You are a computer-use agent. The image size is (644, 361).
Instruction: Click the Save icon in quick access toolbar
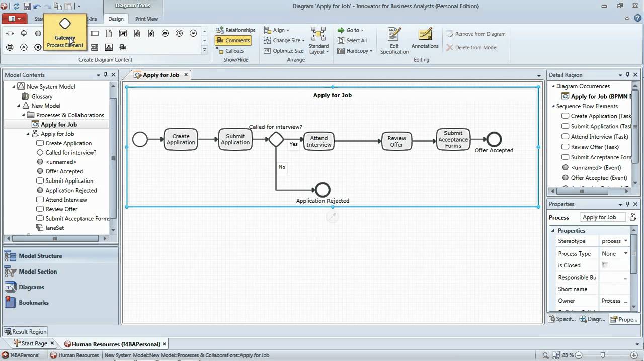click(x=27, y=6)
